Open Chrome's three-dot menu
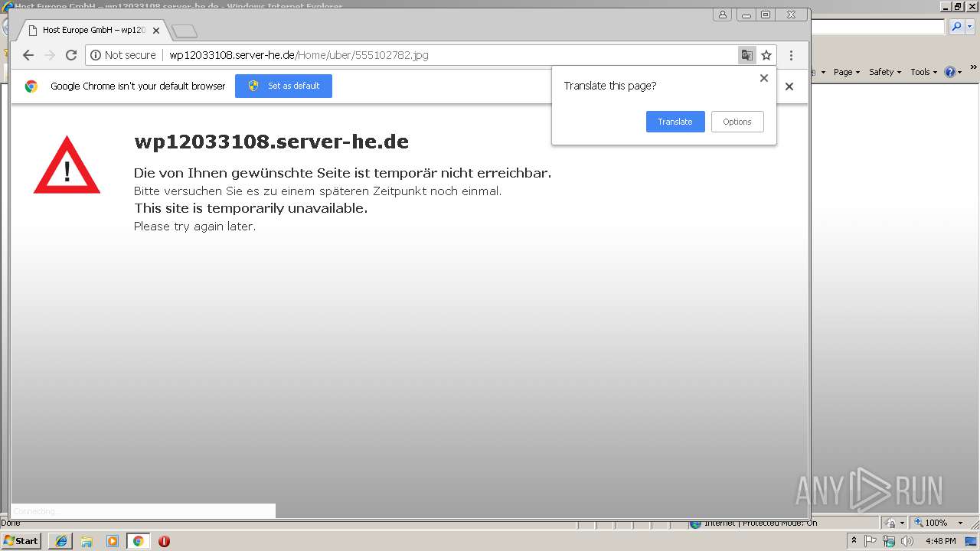Image resolution: width=980 pixels, height=551 pixels. [791, 55]
